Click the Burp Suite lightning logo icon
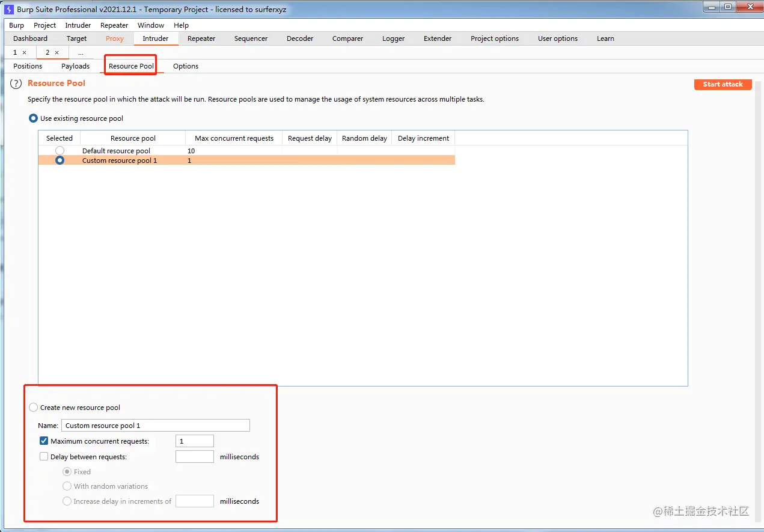 coord(9,10)
